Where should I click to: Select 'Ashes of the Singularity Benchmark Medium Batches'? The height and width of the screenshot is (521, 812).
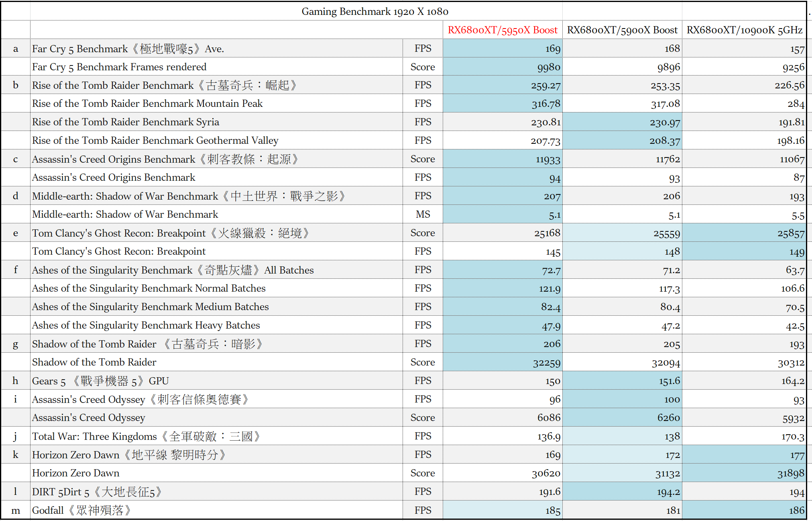151,306
